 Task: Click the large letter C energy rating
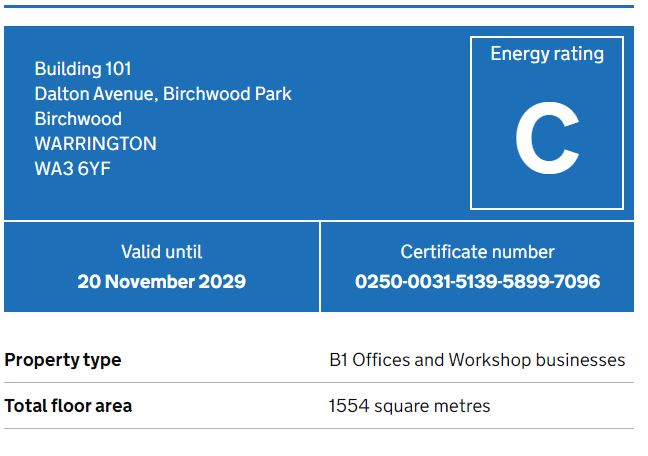coord(546,142)
